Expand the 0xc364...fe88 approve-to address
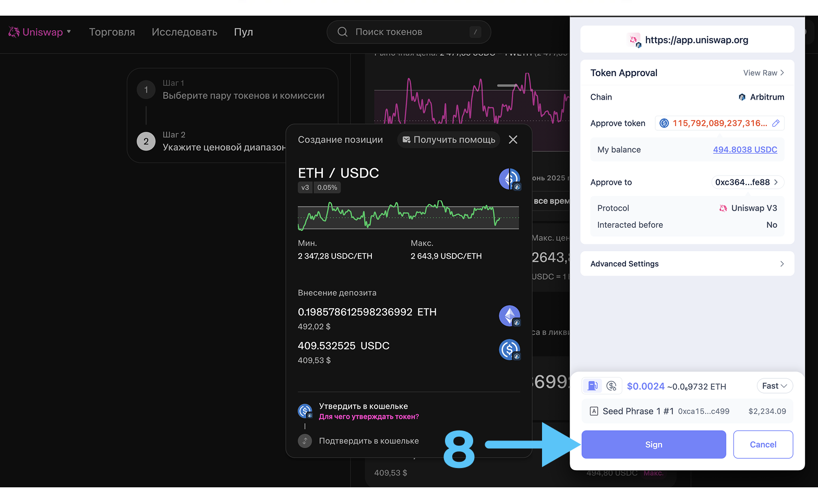 [x=747, y=182]
